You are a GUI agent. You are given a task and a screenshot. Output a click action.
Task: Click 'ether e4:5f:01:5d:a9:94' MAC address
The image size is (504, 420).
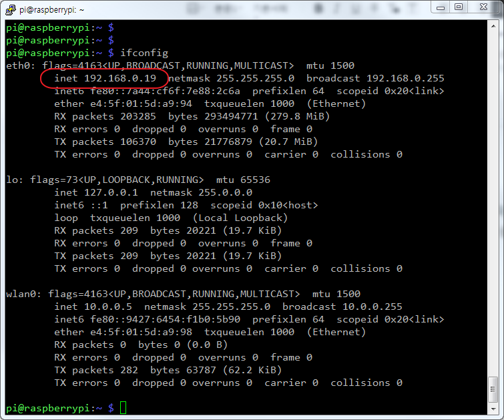tap(123, 103)
